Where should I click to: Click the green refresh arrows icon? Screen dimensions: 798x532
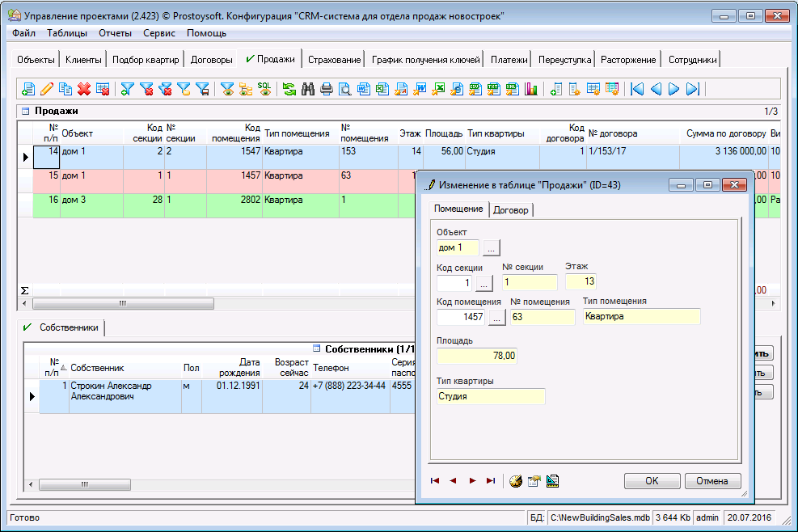coord(289,89)
